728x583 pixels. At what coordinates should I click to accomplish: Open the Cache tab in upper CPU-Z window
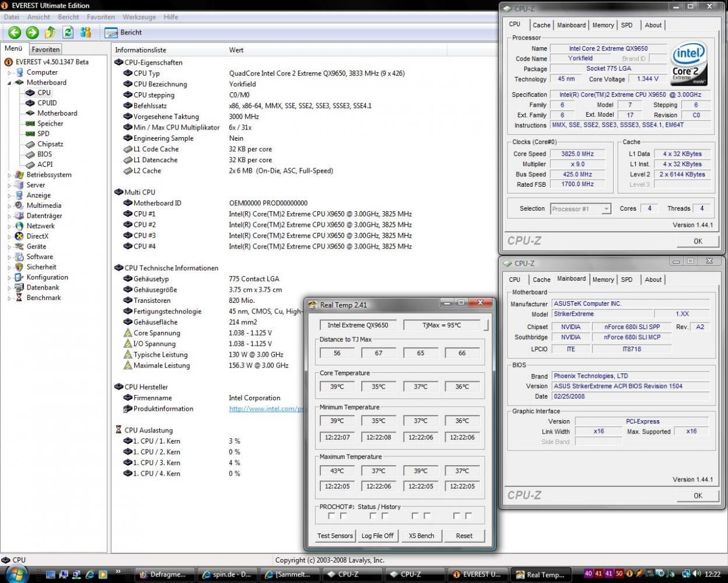(541, 25)
